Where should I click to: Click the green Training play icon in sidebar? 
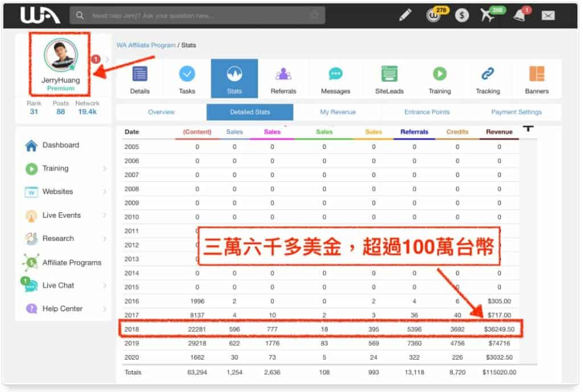pos(31,169)
